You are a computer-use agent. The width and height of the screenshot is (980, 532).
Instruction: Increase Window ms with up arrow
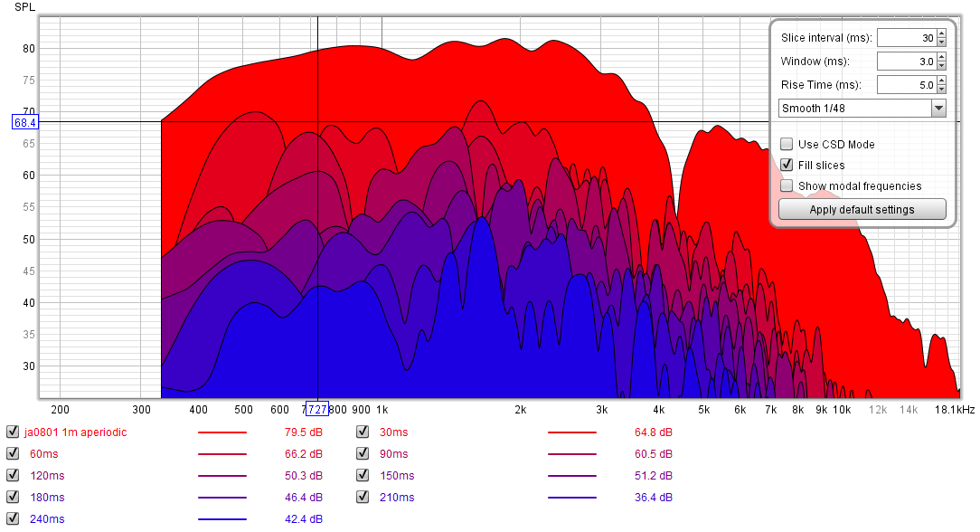(x=941, y=57)
